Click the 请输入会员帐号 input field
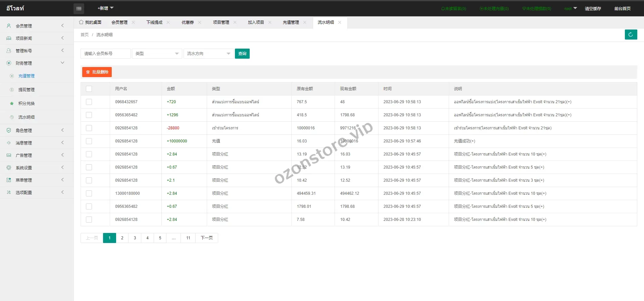Viewport: 644px width, 301px height. pos(105,54)
